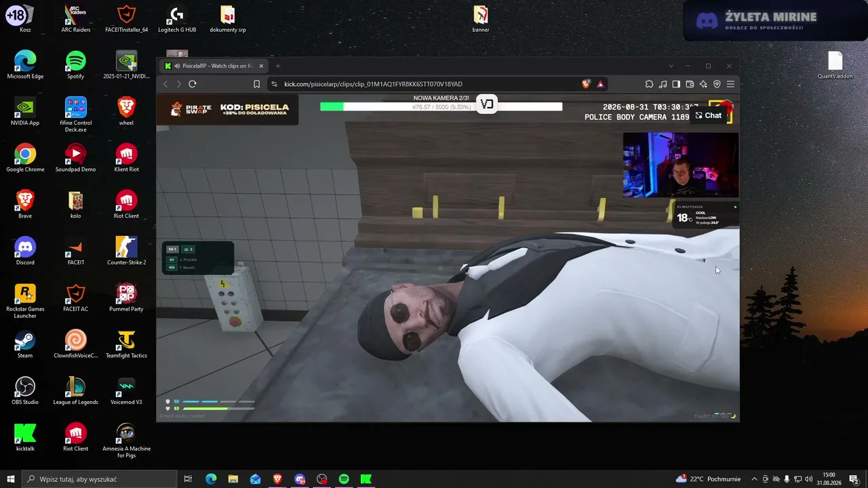
Task: Open fifine Control Deck.exe
Action: [x=76, y=115]
